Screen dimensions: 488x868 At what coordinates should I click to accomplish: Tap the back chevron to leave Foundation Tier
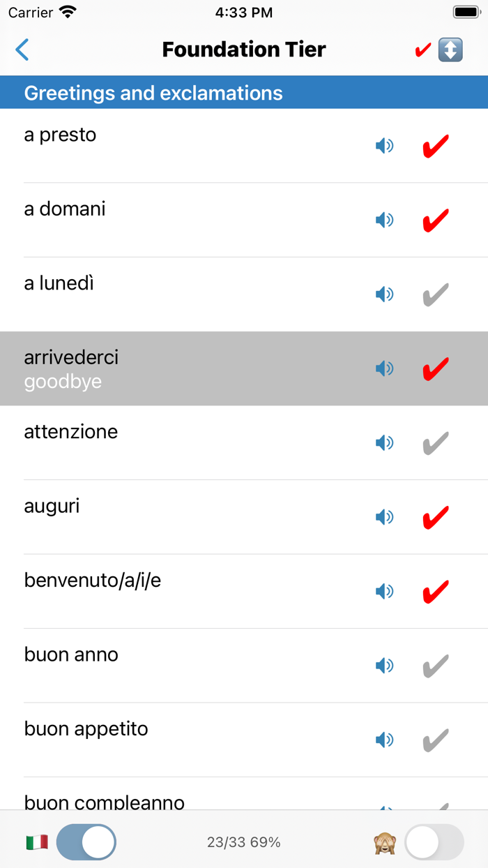pos(22,50)
